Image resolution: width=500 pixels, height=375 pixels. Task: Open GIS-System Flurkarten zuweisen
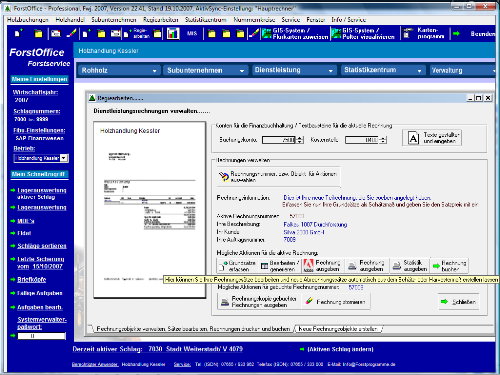click(295, 34)
